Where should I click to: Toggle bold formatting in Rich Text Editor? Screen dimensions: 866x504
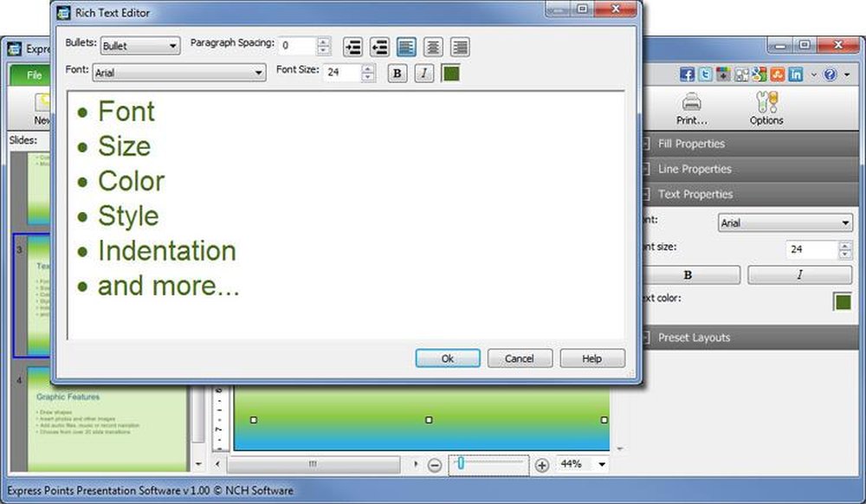[397, 74]
